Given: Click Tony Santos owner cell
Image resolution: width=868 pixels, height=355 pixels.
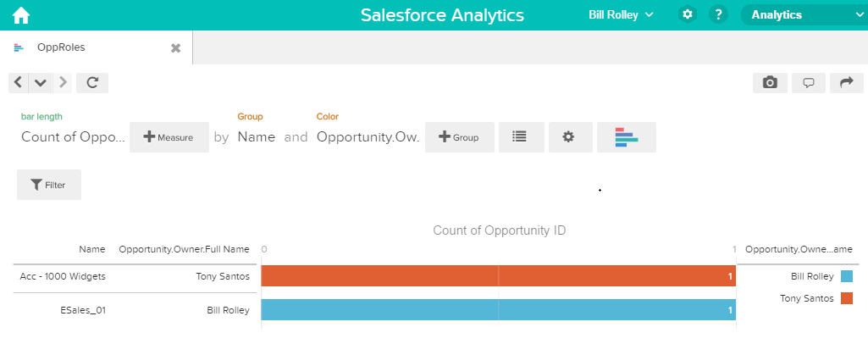Looking at the screenshot, I should pyautogui.click(x=223, y=276).
